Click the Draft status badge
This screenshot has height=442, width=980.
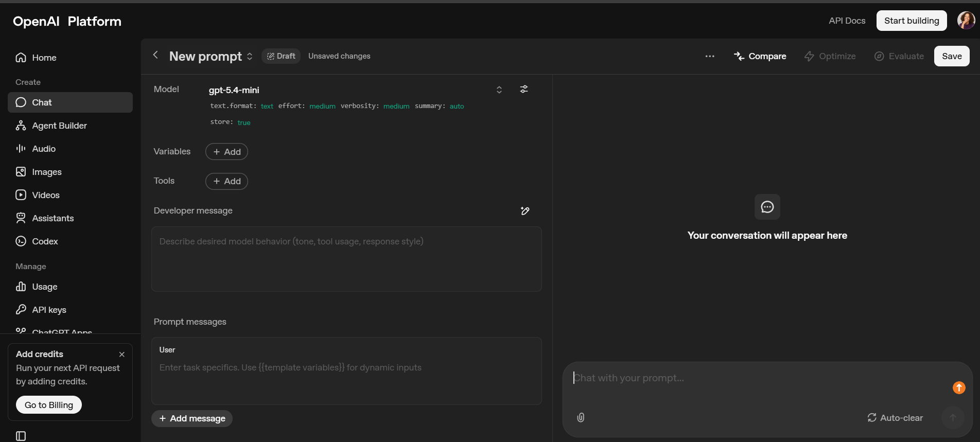coord(281,56)
